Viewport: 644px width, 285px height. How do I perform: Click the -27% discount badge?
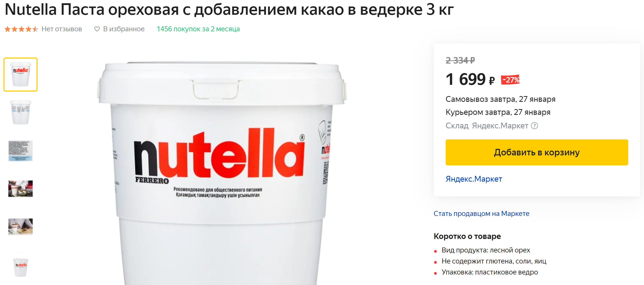coord(510,80)
